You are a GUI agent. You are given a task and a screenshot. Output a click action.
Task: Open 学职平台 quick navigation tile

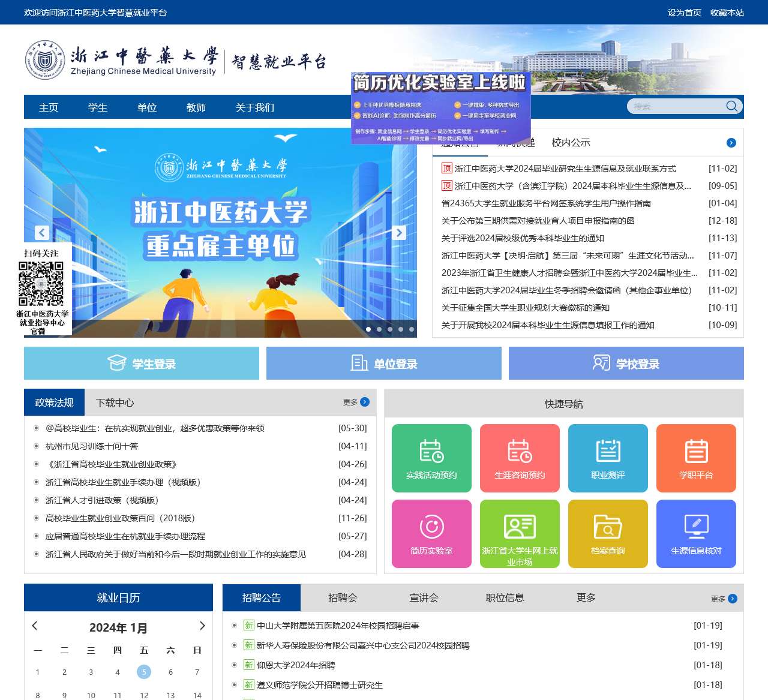[696, 458]
